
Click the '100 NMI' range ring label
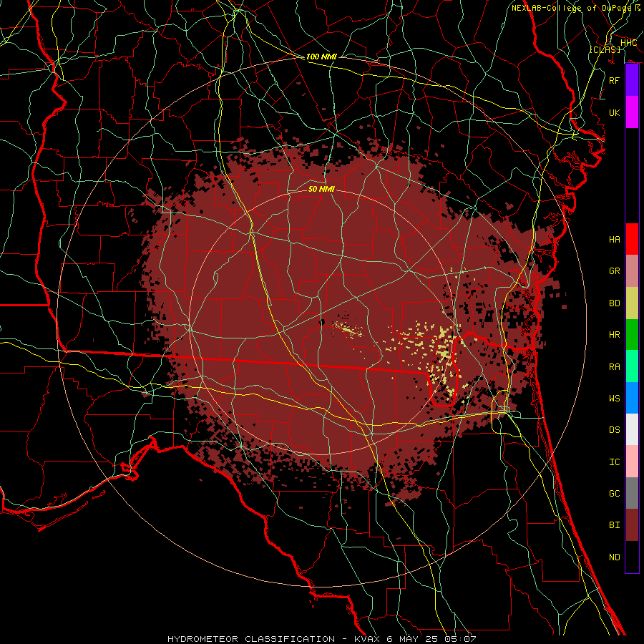coord(321,57)
